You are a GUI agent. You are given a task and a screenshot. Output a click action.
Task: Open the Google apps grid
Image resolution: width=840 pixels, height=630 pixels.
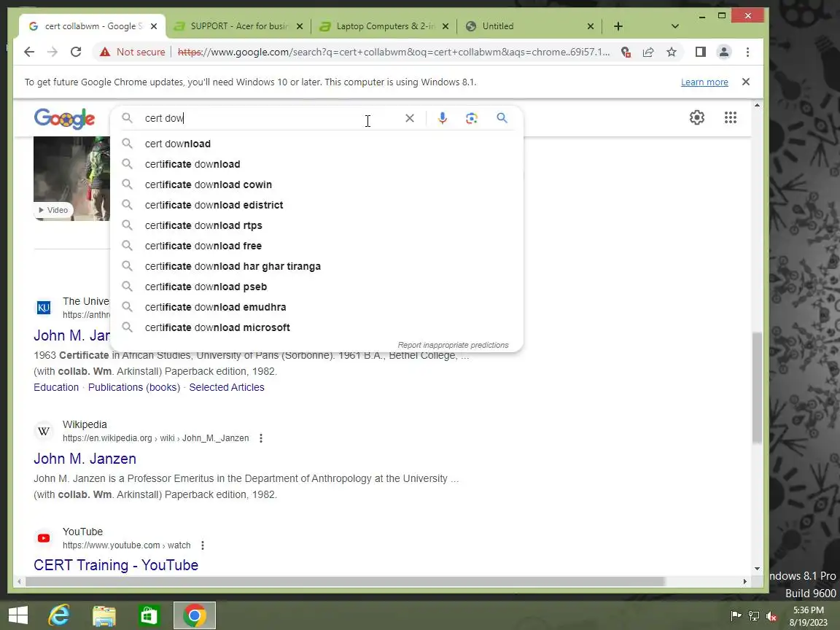(x=730, y=117)
